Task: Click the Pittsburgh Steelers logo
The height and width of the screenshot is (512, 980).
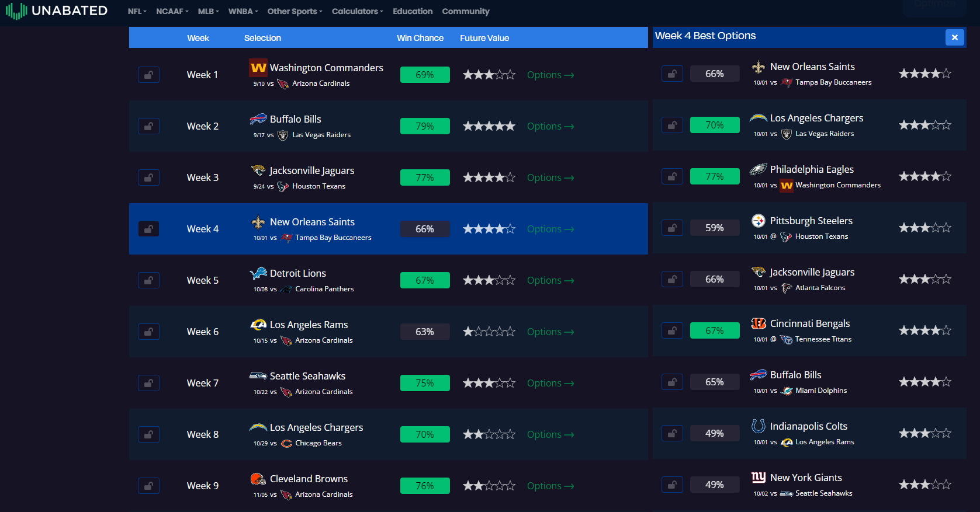Action: (759, 221)
